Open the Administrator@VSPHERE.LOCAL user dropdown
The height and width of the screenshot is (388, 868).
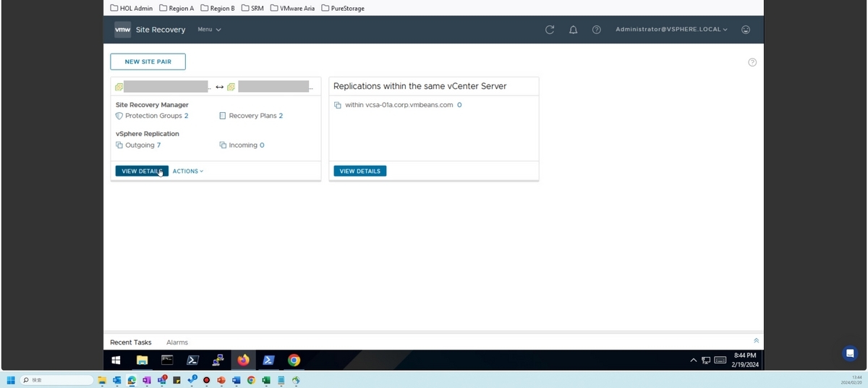[x=671, y=30]
